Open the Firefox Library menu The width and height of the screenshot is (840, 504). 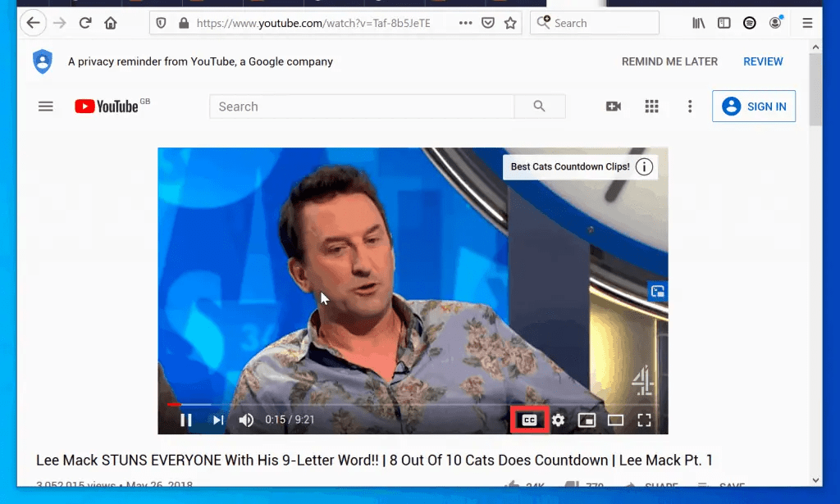[698, 23]
